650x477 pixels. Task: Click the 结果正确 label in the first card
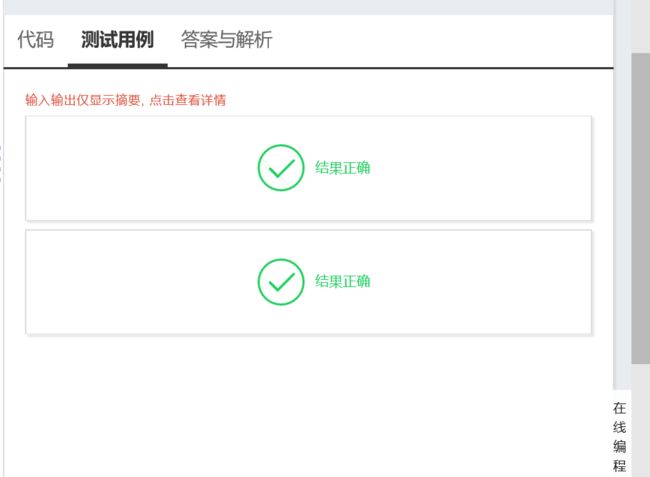(342, 168)
